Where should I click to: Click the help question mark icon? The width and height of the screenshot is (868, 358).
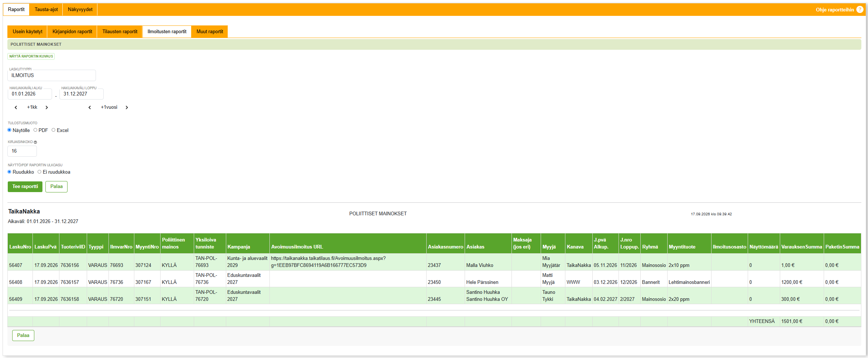pos(860,10)
